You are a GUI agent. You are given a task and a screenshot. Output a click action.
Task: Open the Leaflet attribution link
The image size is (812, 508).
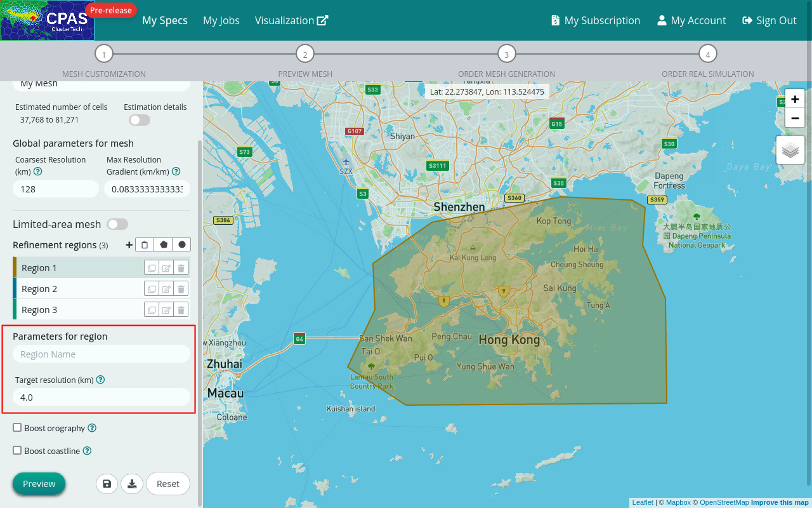pyautogui.click(x=643, y=502)
